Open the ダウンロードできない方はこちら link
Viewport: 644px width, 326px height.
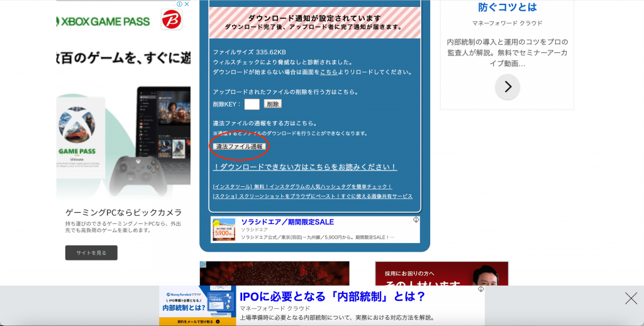point(305,167)
